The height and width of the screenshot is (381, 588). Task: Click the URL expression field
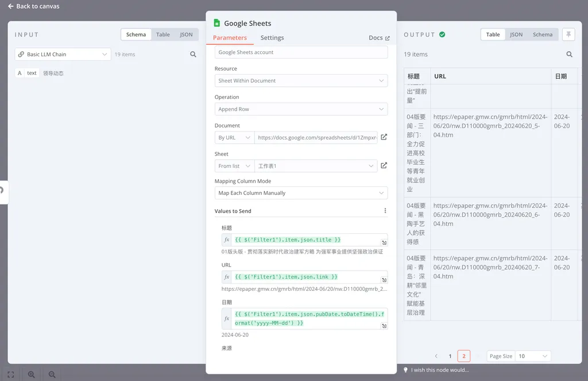pos(310,277)
